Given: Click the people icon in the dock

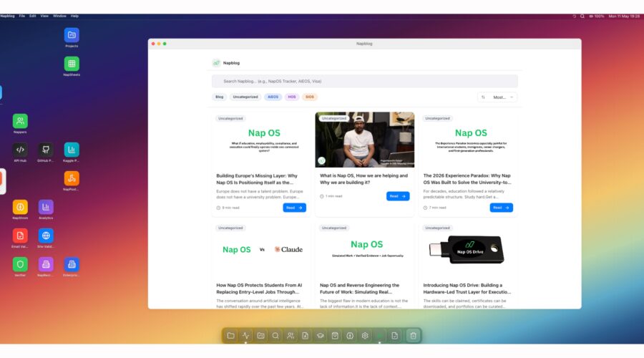Looking at the screenshot, I should (x=291, y=335).
